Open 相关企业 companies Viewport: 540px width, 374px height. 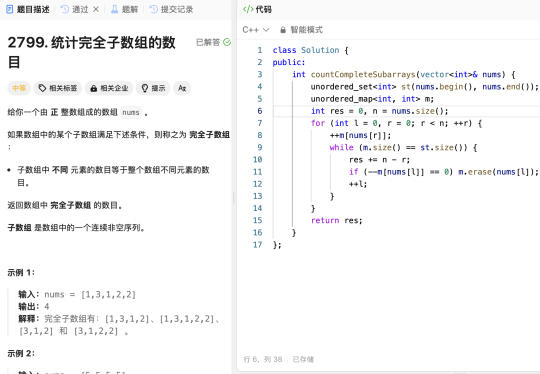tap(109, 88)
